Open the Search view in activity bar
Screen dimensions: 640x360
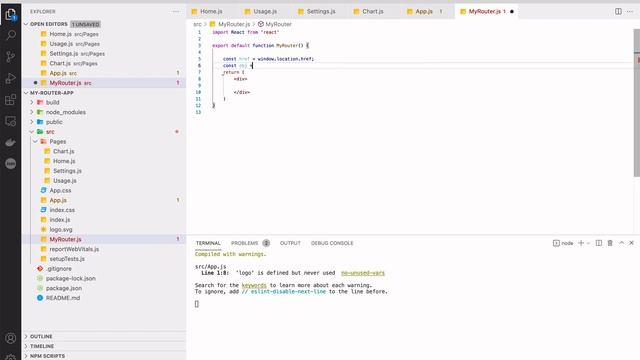point(11,36)
